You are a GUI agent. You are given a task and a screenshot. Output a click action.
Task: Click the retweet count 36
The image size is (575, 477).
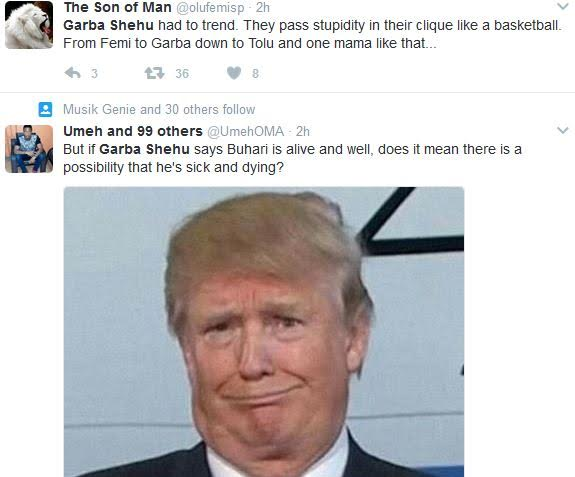pos(182,74)
